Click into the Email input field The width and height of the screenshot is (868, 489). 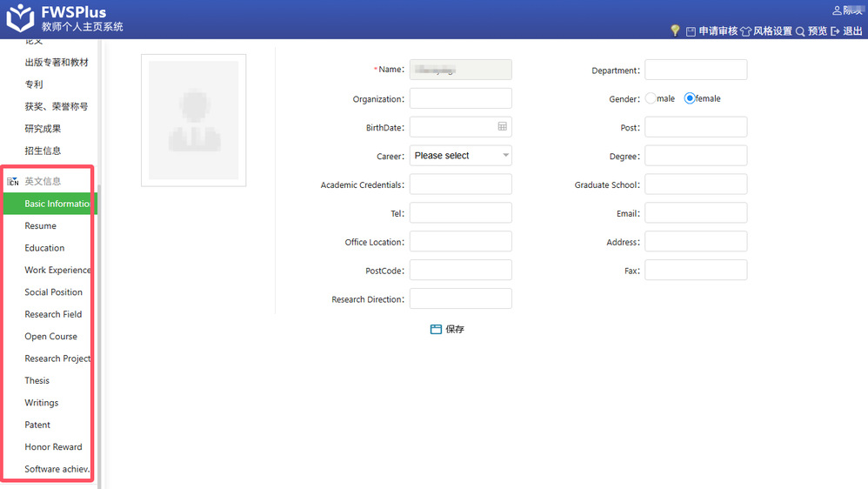695,213
